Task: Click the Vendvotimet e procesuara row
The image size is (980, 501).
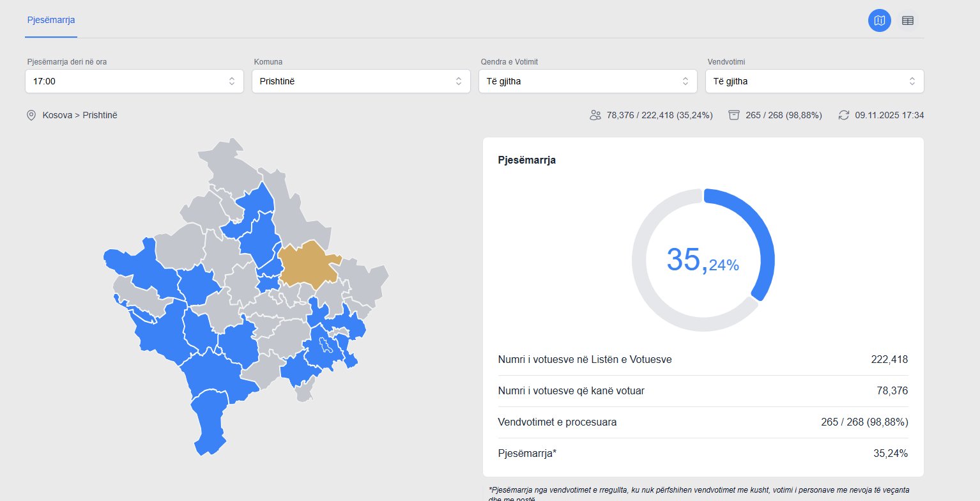Action: point(703,422)
